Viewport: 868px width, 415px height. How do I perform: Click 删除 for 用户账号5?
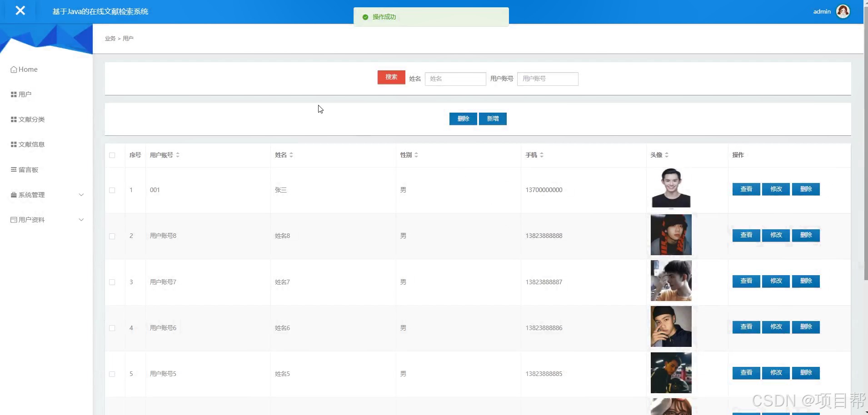point(806,373)
